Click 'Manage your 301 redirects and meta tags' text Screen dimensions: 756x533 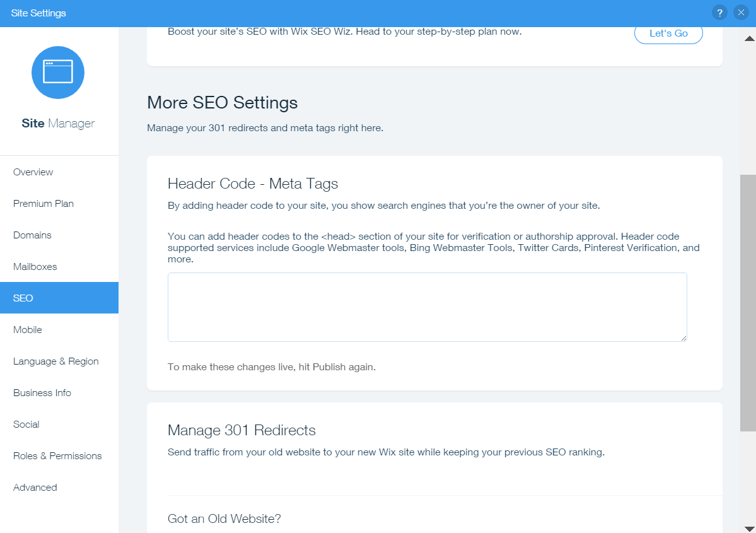pyautogui.click(x=265, y=128)
